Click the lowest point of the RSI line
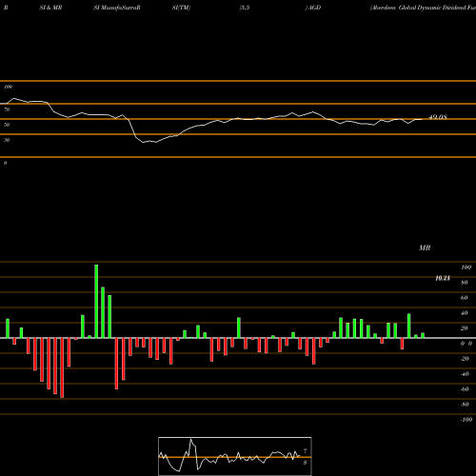 pyautogui.click(x=143, y=143)
